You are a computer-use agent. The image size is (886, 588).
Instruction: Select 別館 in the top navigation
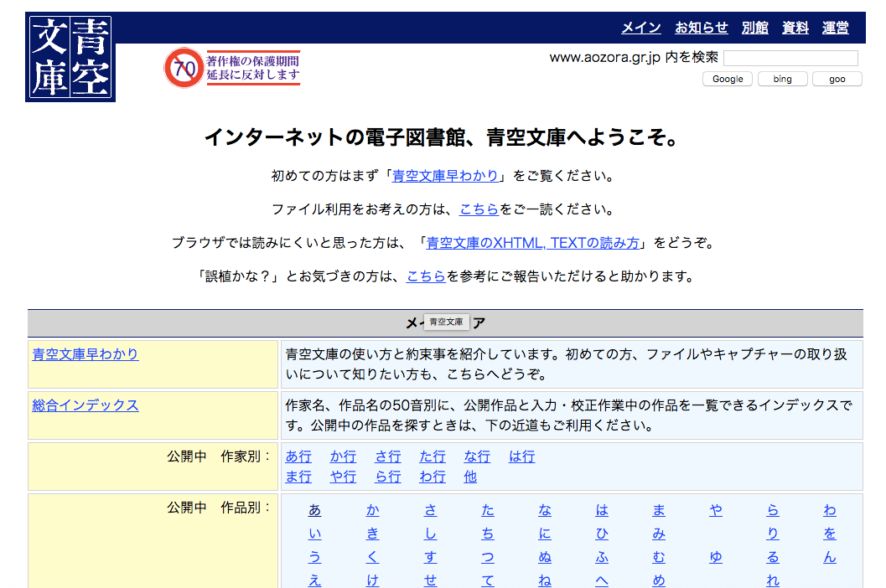pyautogui.click(x=755, y=28)
